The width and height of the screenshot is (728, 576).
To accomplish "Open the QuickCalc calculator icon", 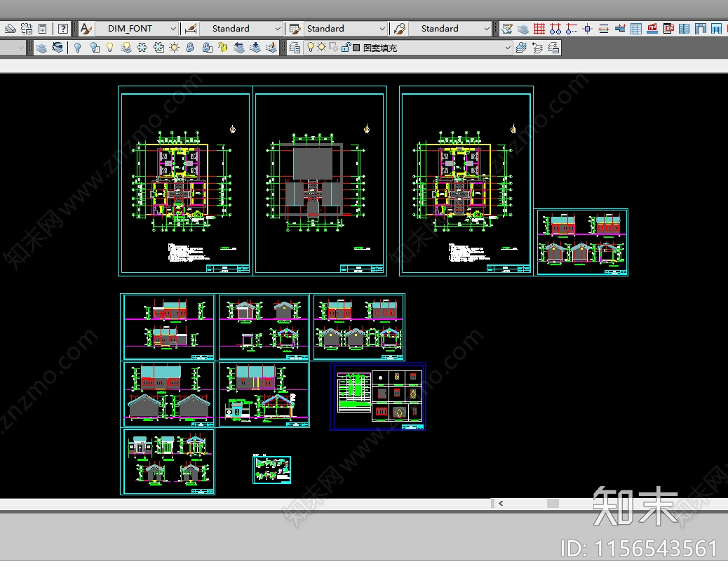I will [42, 29].
